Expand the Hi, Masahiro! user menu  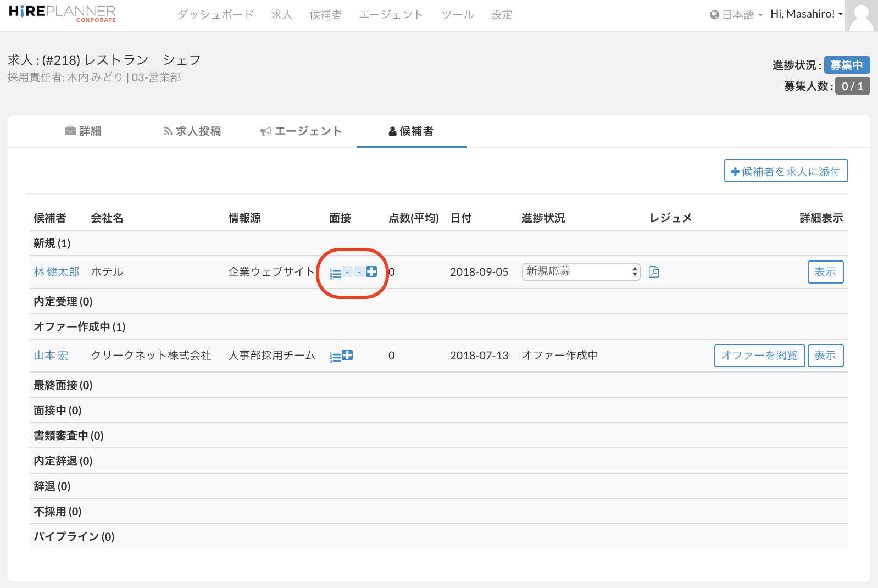coord(806,14)
